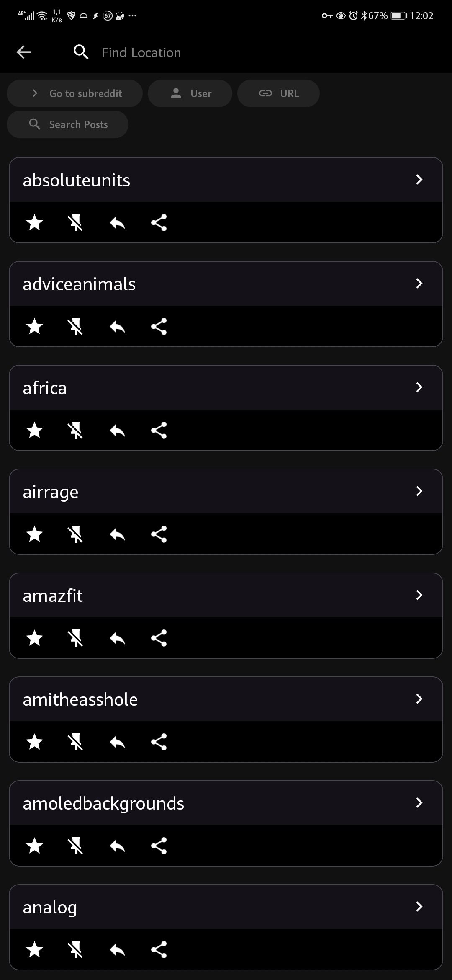Viewport: 452px width, 980px height.
Task: Share the analog subreddit
Action: click(x=159, y=950)
